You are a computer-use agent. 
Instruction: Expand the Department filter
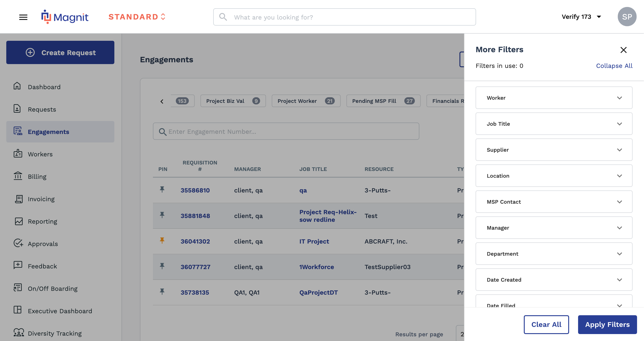coord(554,254)
